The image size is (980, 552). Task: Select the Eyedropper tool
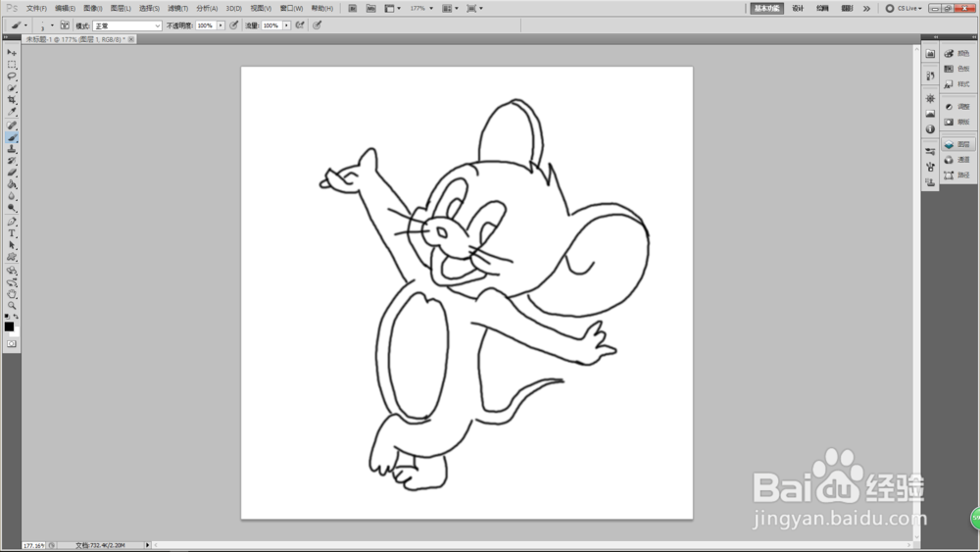pyautogui.click(x=11, y=112)
